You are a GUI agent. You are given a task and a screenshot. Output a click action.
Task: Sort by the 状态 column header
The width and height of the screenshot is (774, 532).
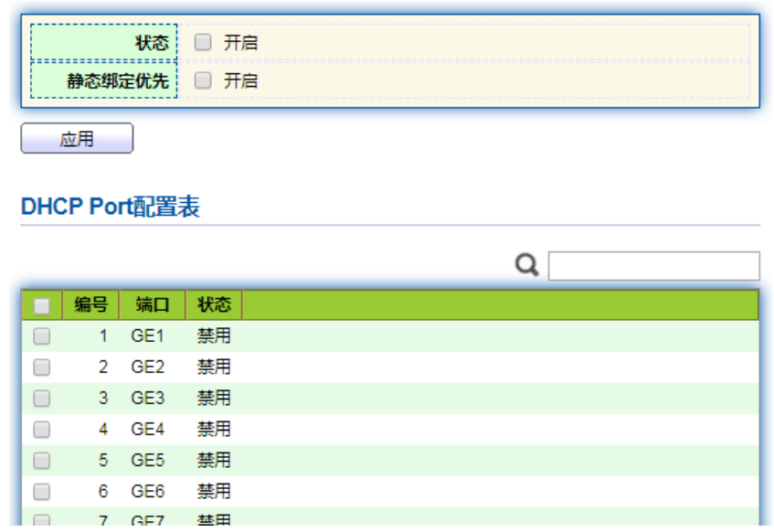(x=214, y=305)
